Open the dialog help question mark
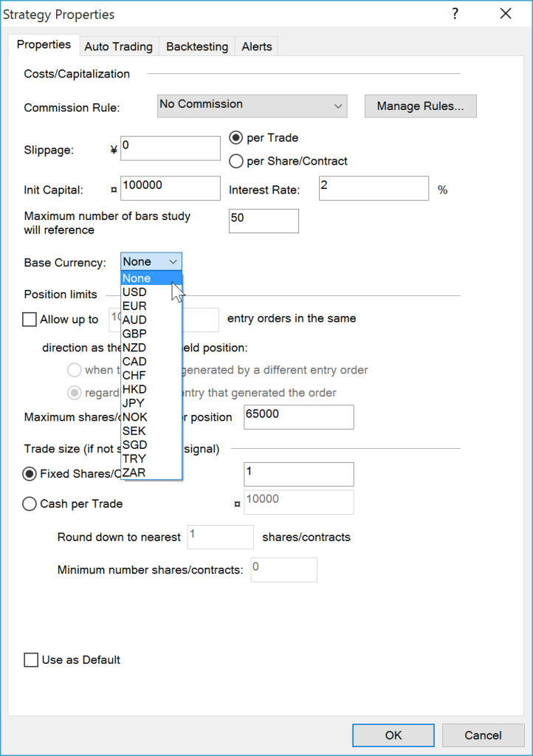 [x=455, y=13]
